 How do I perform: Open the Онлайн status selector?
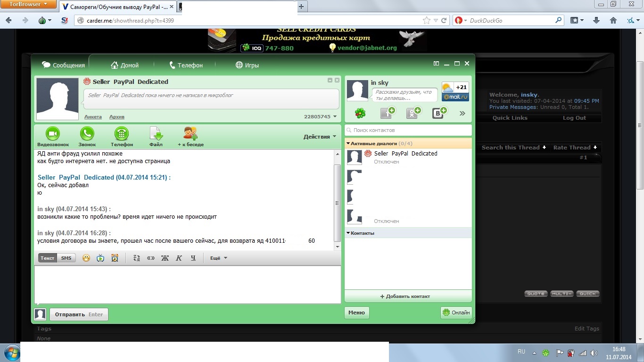tap(456, 313)
